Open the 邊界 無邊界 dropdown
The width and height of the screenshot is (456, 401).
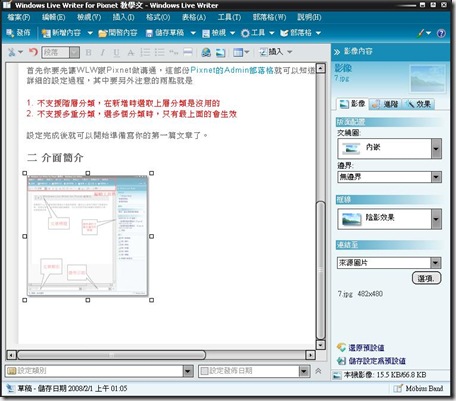pos(389,177)
